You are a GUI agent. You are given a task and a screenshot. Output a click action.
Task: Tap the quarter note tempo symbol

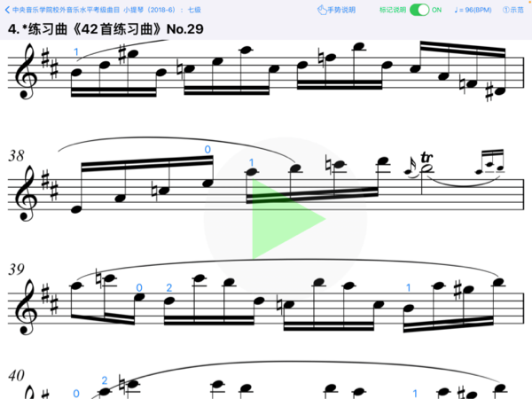456,10
